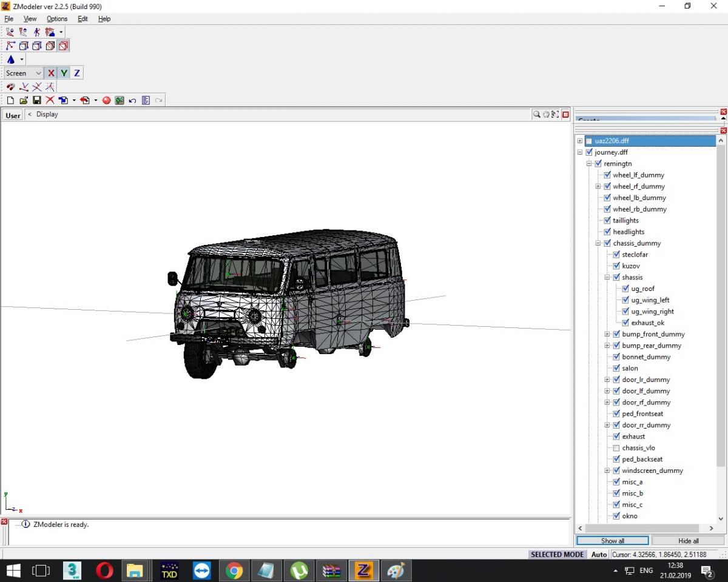Select the vertices editing level icon
The image size is (728, 582).
pos(10,46)
